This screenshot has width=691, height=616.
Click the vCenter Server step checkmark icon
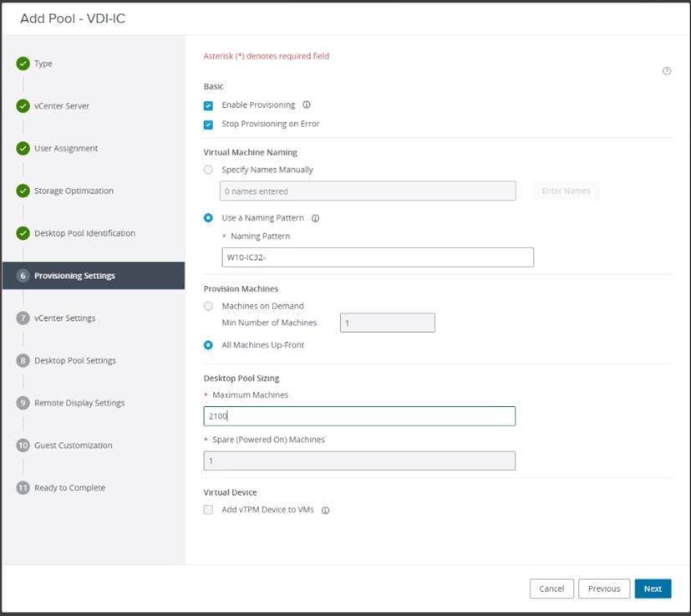[23, 106]
